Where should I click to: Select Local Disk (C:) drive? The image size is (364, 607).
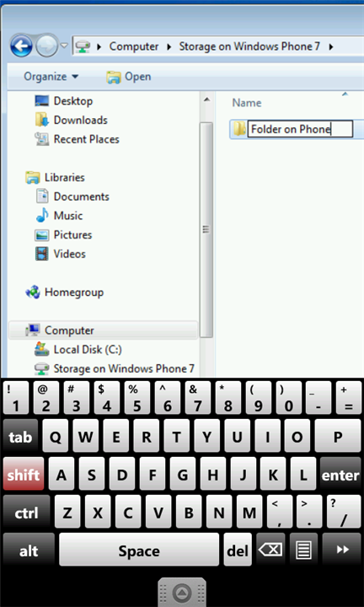[78, 350]
